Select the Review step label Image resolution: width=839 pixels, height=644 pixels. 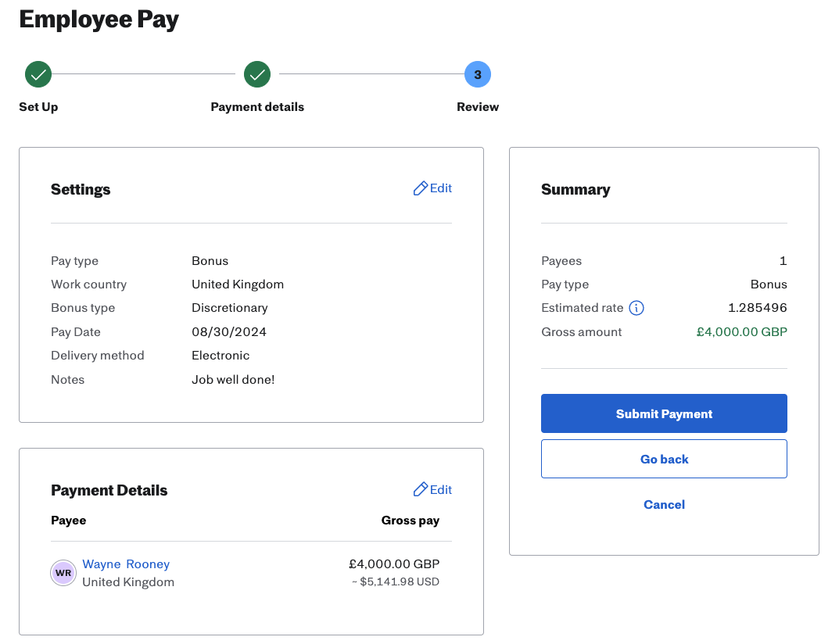point(478,107)
